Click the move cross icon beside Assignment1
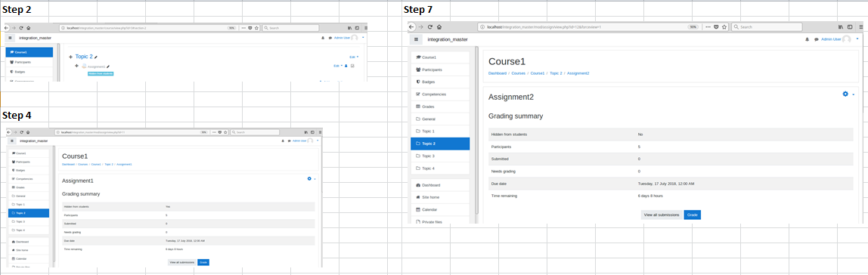 pyautogui.click(x=76, y=66)
